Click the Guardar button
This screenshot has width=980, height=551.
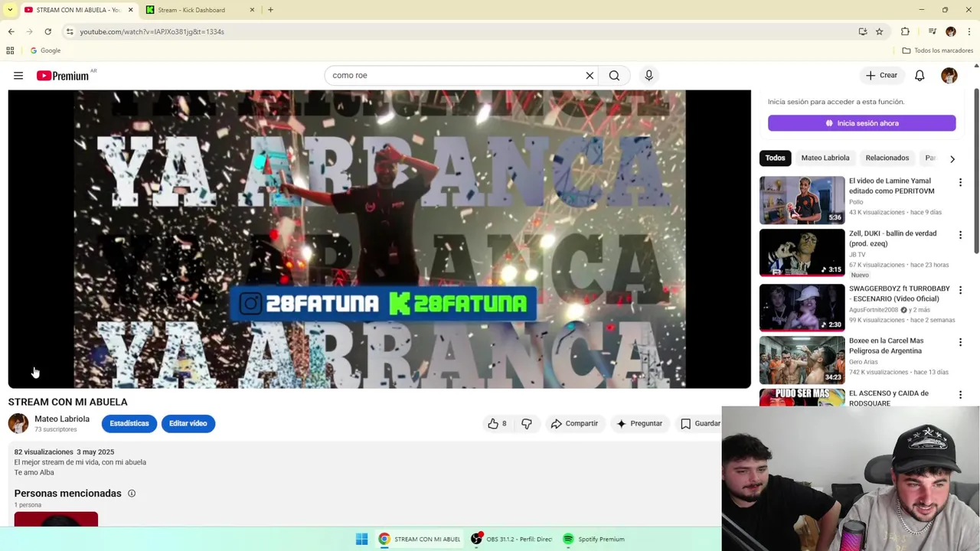(x=701, y=423)
